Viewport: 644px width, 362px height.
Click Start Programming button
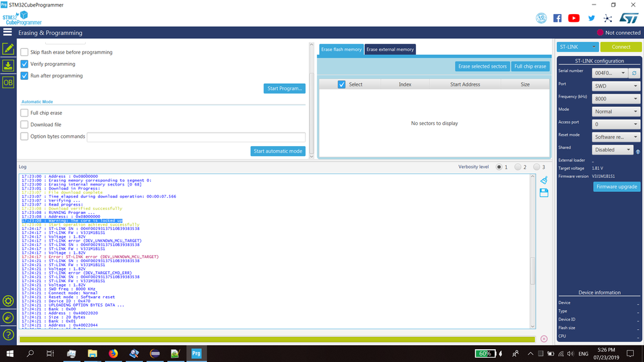pyautogui.click(x=284, y=88)
